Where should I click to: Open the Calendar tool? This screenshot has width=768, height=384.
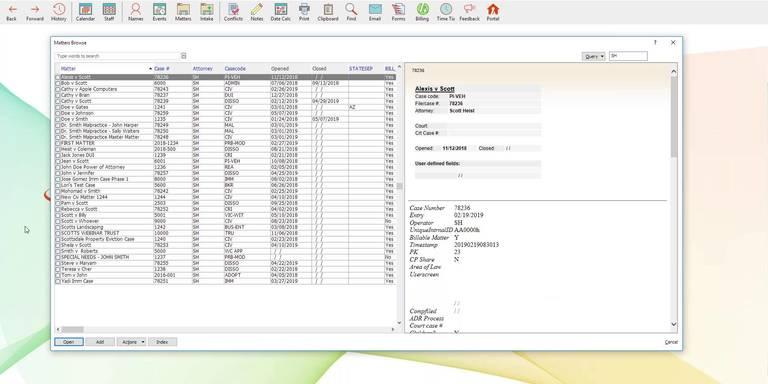pos(85,12)
